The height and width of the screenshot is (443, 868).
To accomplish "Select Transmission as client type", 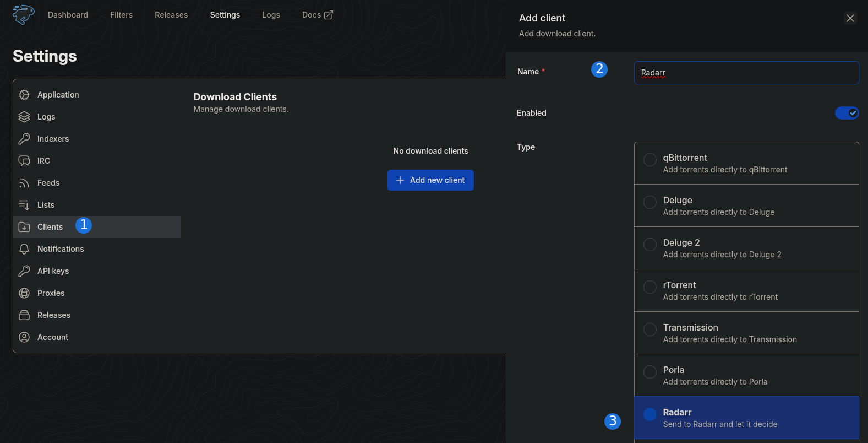I will point(746,333).
